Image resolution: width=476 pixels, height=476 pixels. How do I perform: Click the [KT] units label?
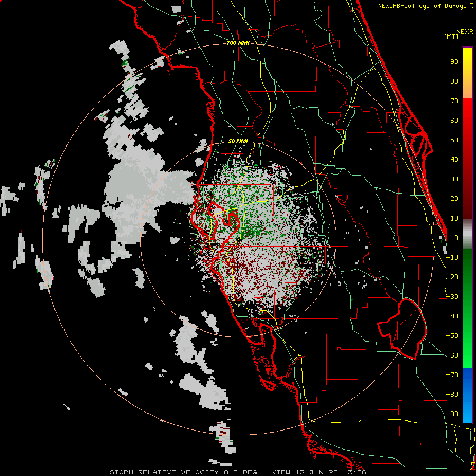point(452,36)
